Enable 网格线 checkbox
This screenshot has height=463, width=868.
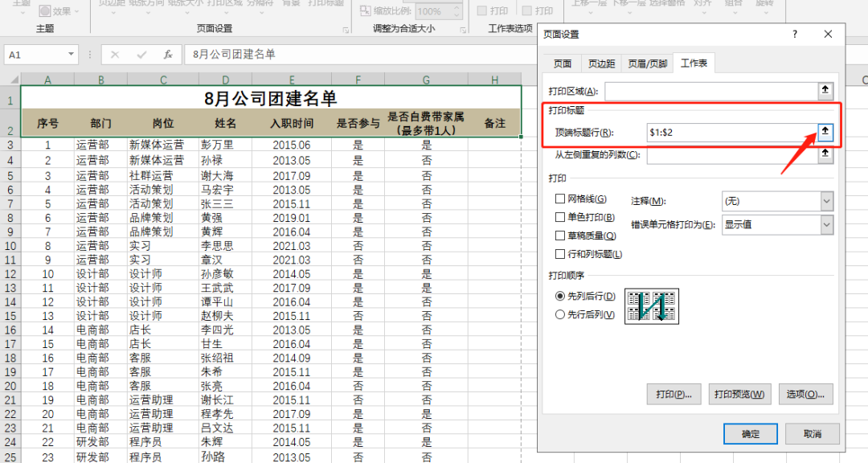(x=560, y=199)
